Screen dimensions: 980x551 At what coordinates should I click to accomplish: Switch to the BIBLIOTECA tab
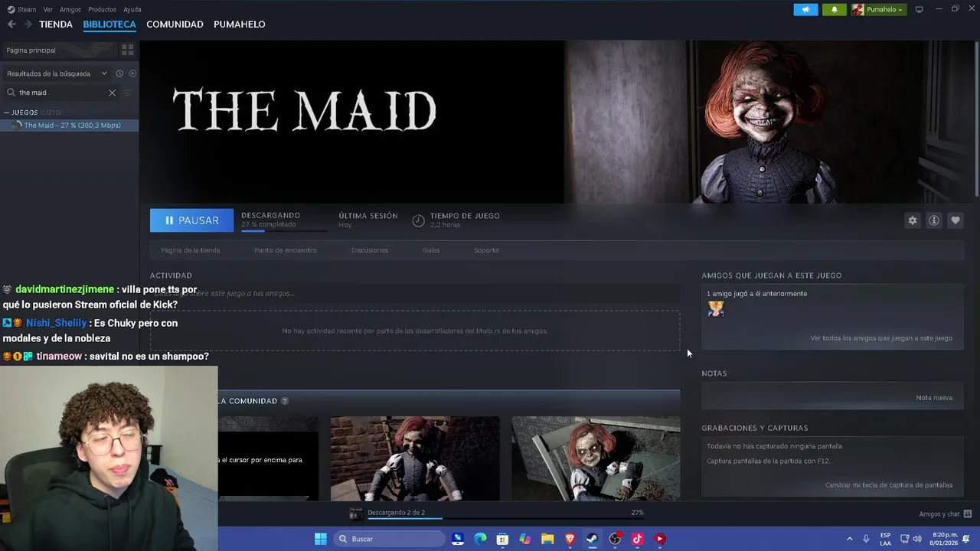click(109, 24)
